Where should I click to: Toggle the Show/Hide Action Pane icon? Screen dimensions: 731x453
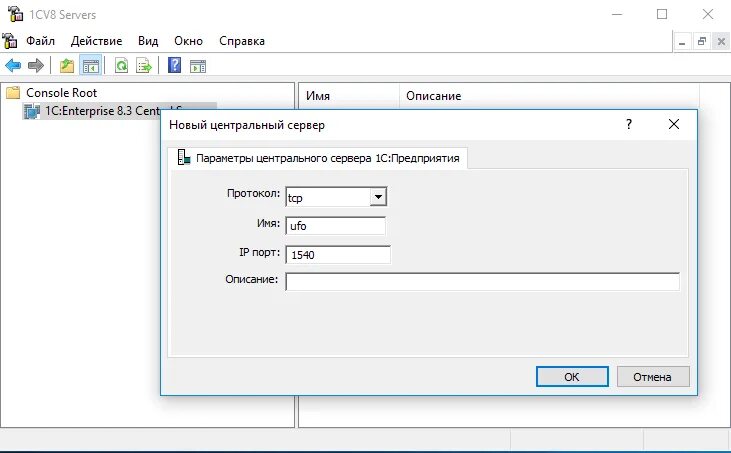click(198, 67)
